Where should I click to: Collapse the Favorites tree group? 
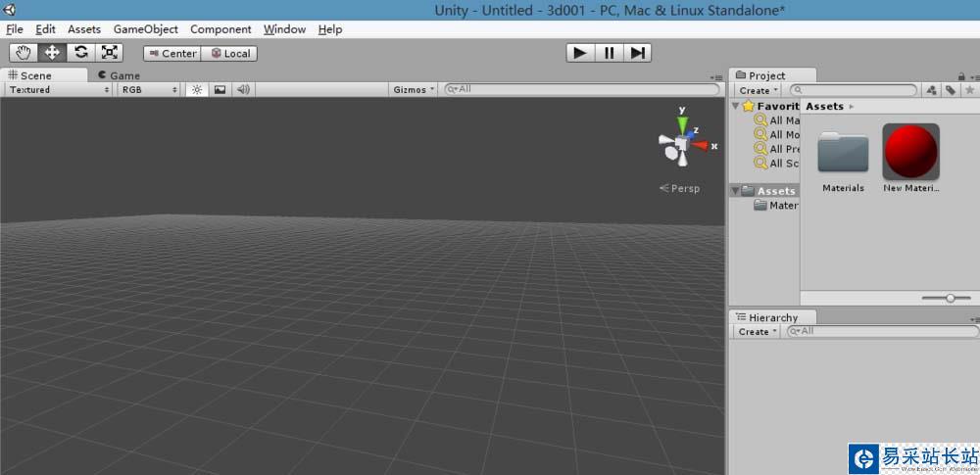736,106
